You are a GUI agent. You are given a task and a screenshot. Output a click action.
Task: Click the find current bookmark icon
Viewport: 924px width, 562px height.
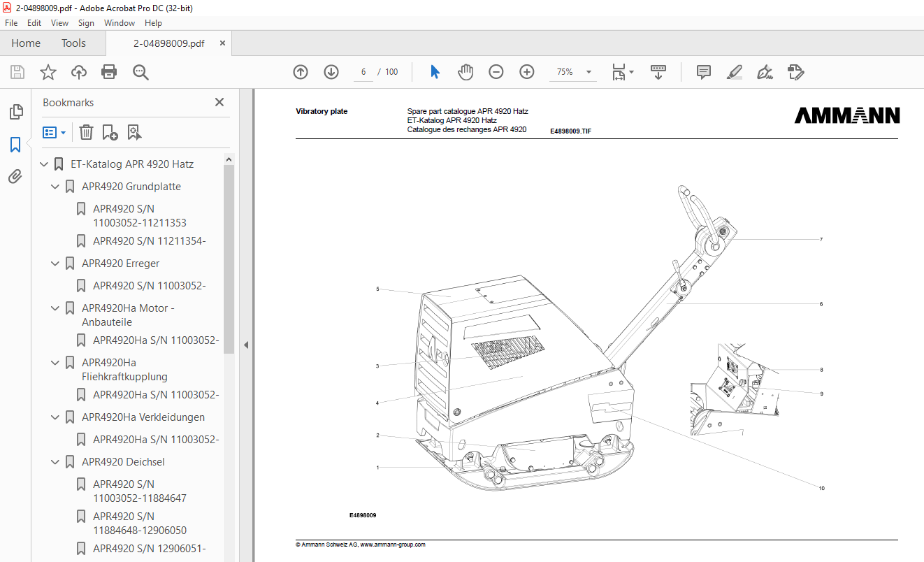(x=134, y=132)
